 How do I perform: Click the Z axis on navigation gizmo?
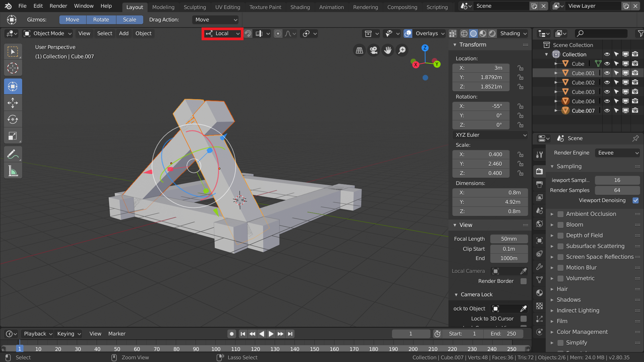[425, 48]
